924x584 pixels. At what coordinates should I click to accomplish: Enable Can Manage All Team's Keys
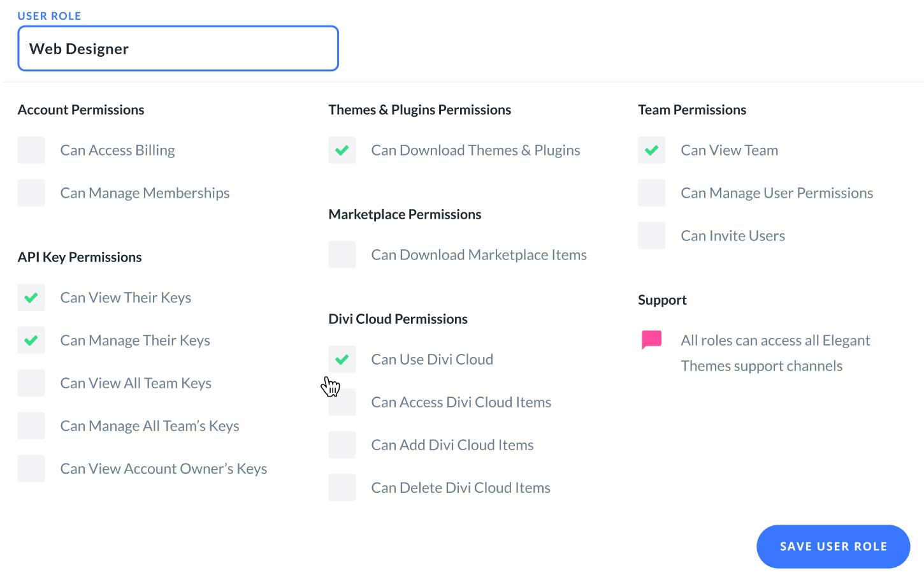[31, 426]
